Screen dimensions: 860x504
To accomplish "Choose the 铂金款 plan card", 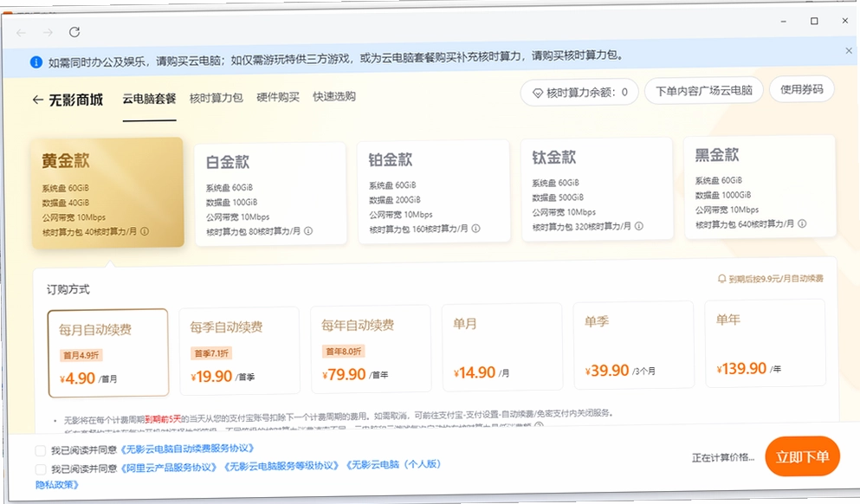I will tap(433, 191).
